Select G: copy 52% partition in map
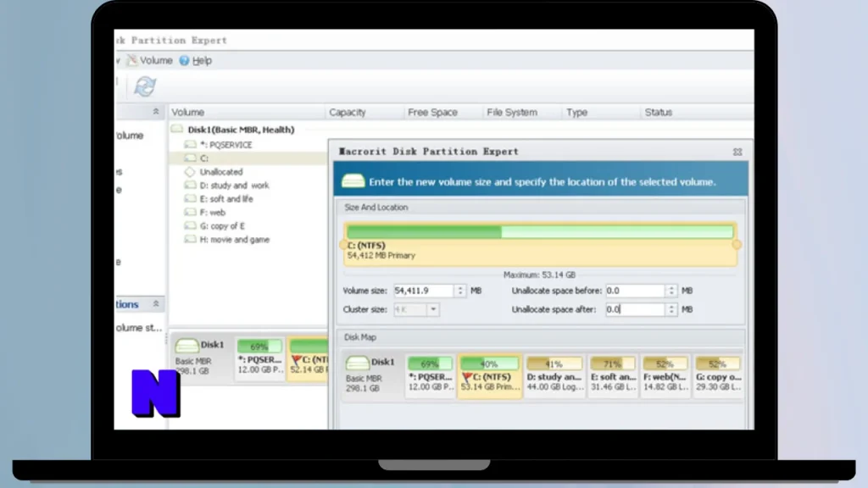868x488 pixels. coord(718,375)
